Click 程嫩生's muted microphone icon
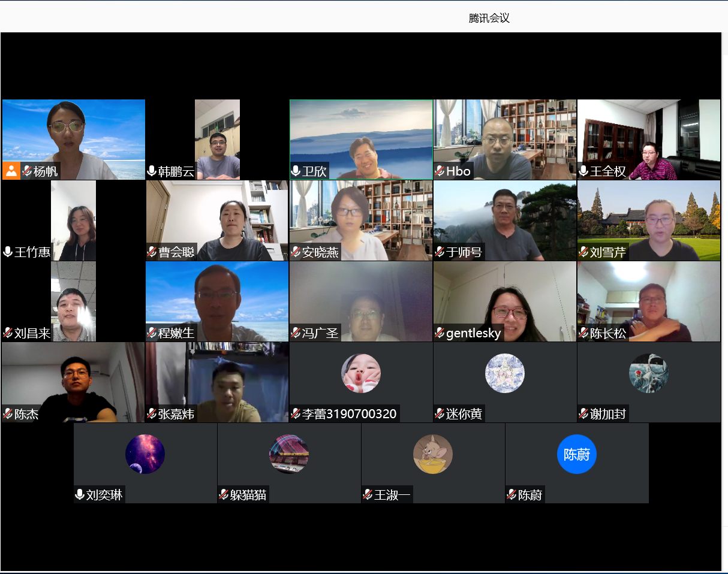This screenshot has width=728, height=574. coord(152,333)
